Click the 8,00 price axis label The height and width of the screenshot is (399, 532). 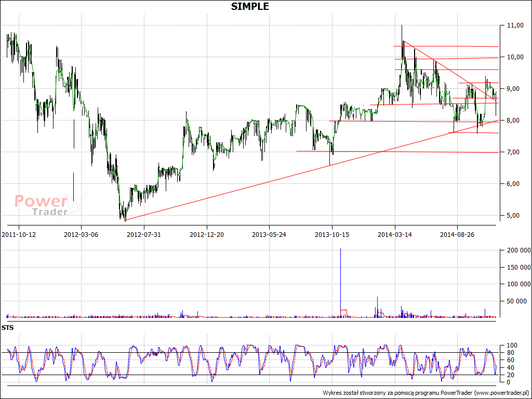click(512, 121)
